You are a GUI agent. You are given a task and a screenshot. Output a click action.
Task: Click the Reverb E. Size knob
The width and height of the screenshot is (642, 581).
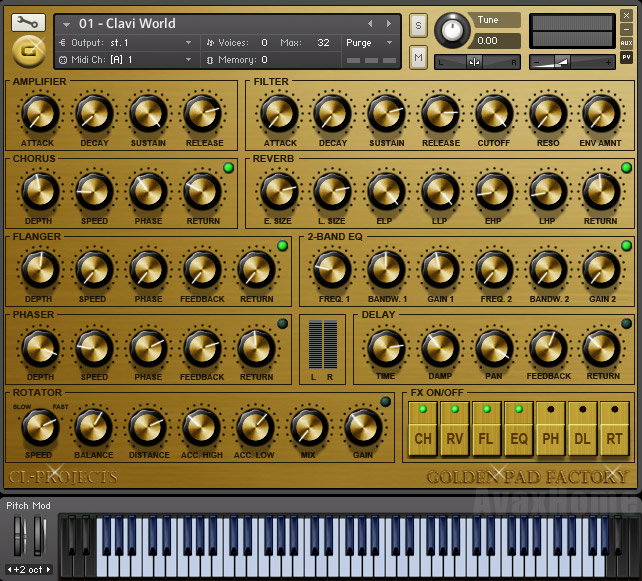(279, 191)
